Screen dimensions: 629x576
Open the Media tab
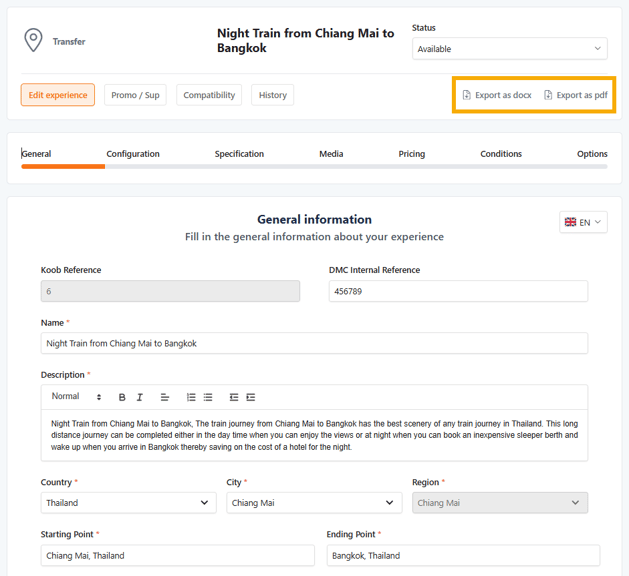331,154
